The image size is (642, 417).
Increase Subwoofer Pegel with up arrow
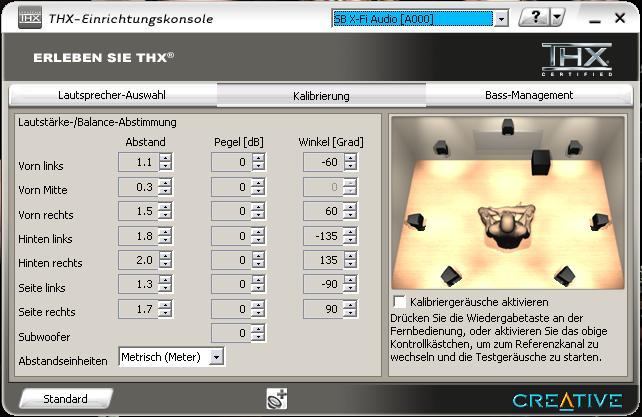pos(258,328)
